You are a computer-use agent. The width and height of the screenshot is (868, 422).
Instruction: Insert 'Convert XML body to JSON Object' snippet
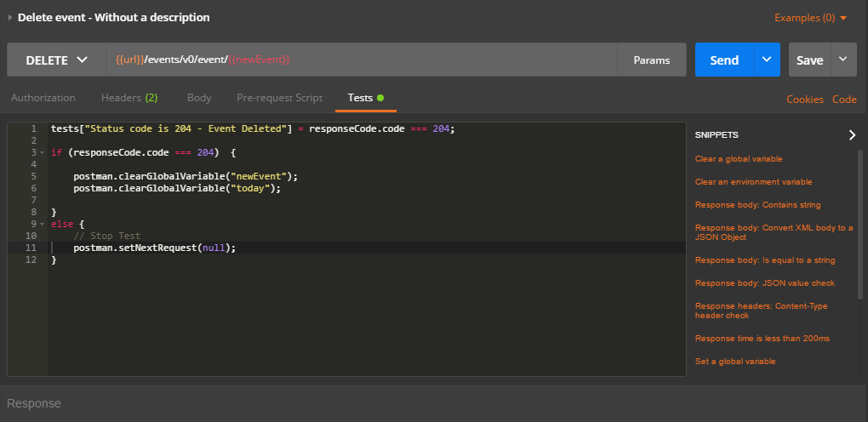coord(774,232)
